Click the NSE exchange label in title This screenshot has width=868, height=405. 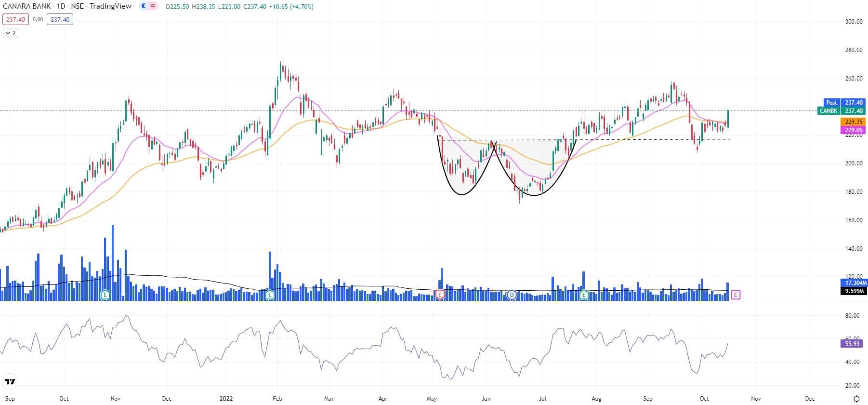click(x=77, y=6)
